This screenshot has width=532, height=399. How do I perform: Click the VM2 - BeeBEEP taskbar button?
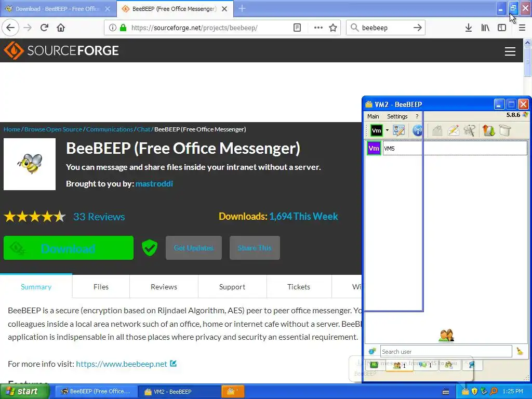178,392
